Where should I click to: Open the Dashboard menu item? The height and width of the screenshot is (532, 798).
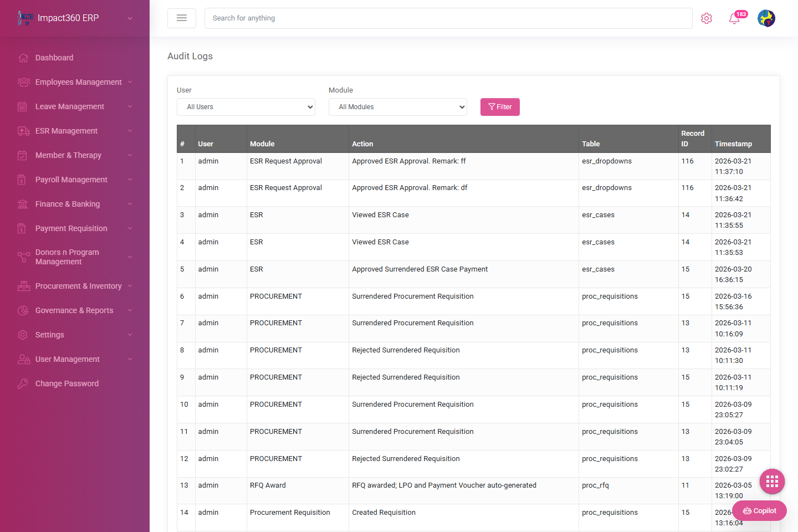54,58
